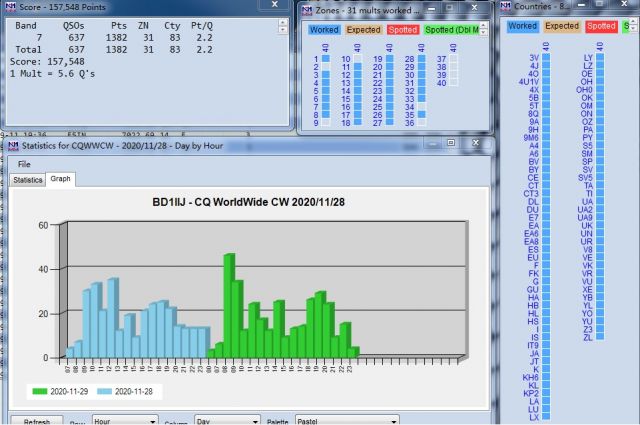This screenshot has width=640, height=425.
Task: Click the Worked legend in Countries window
Action: 522,26
